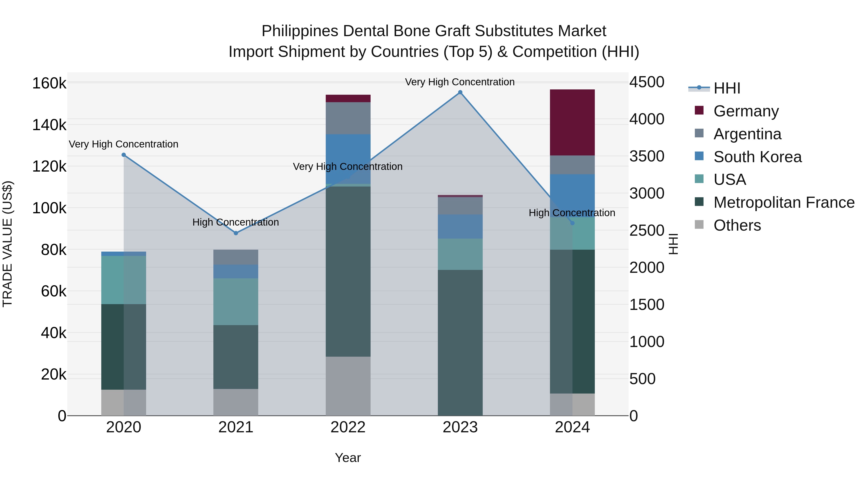Click the 160k trade value axis label
The width and height of the screenshot is (868, 488).
tap(49, 83)
